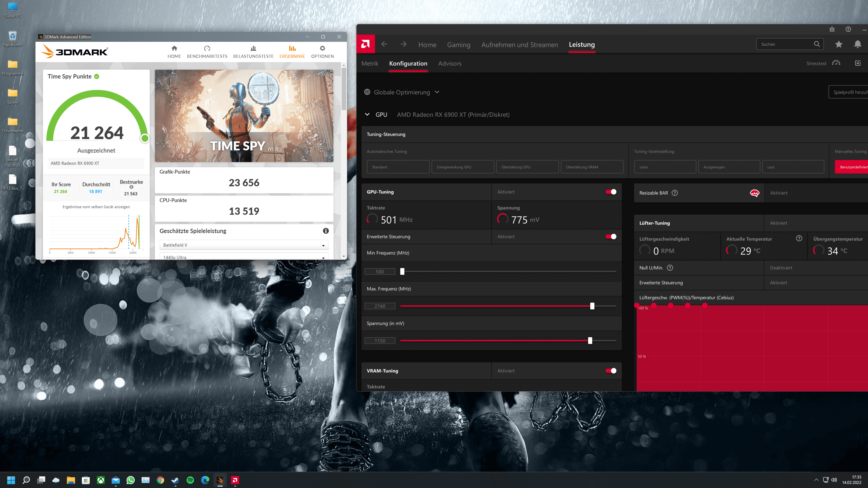The width and height of the screenshot is (868, 488).
Task: Open 3DMark Belastungsteste section
Action: pyautogui.click(x=253, y=52)
